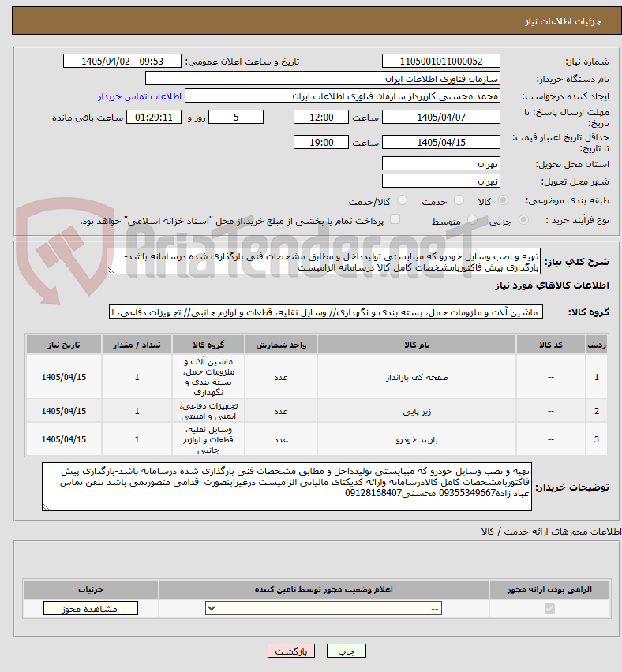This screenshot has width=622, height=672.
Task: Click the توضیحات خریدار buyer notes textarea
Action: pos(287,487)
